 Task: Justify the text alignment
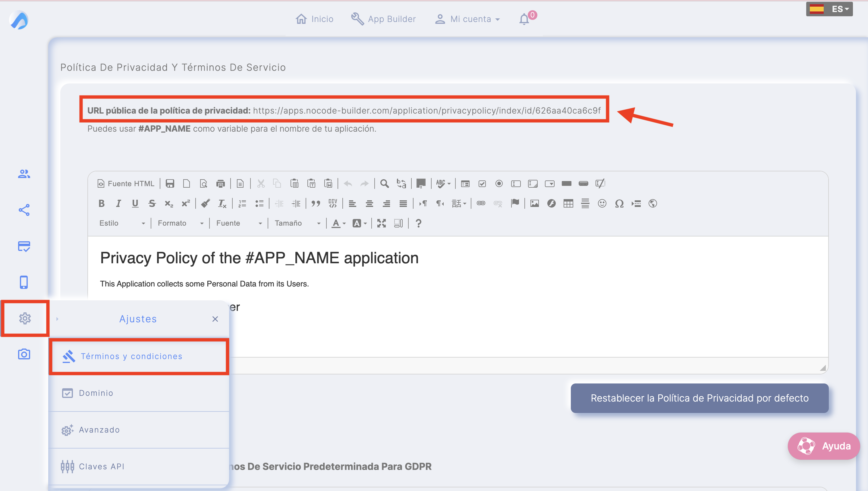[403, 203]
